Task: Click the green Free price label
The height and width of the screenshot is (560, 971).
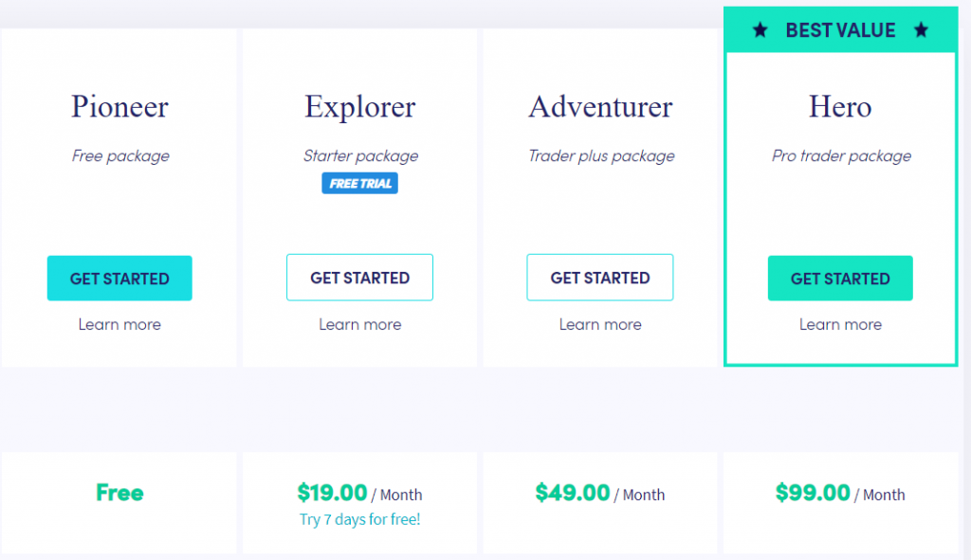Action: tap(119, 493)
